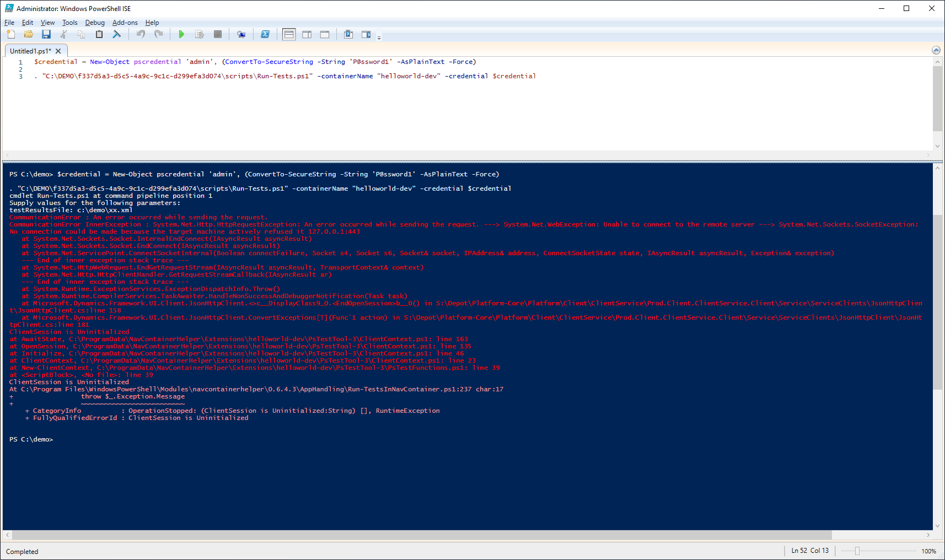Click PowerShell ISE title bar icon
Viewport: 945px width, 560px height.
click(x=9, y=8)
